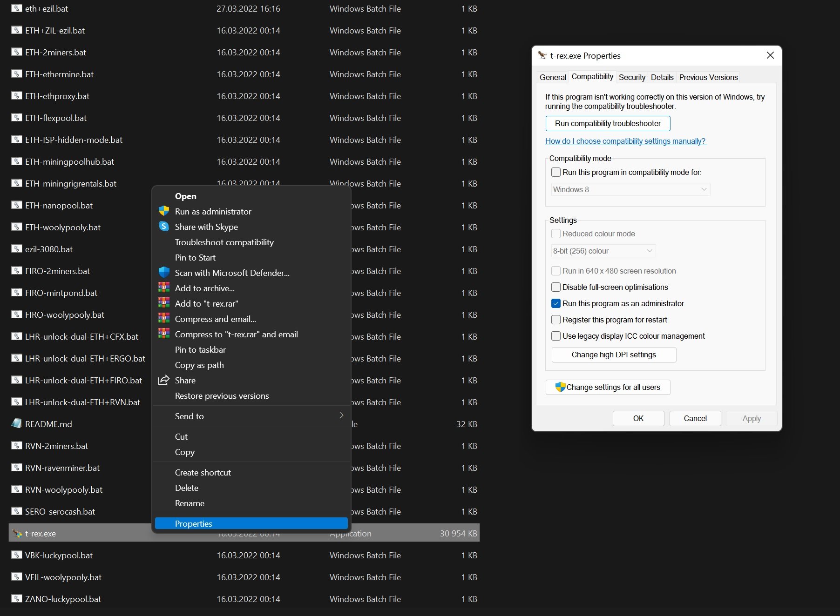The height and width of the screenshot is (616, 840).
Task: Click the Microsoft Defender shield icon
Action: pyautogui.click(x=164, y=272)
